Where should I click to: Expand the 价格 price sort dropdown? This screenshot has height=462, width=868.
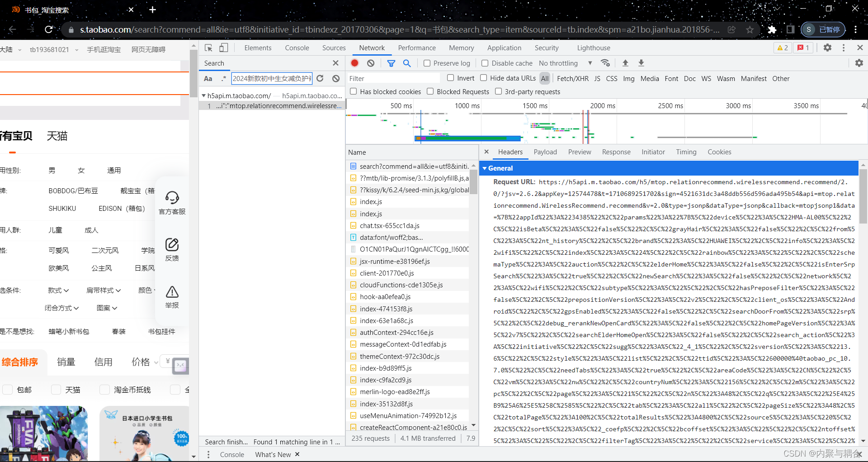(143, 362)
